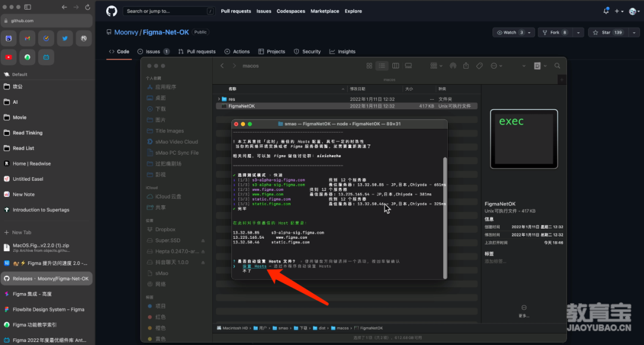Open the Fork dropdown caret
Screen dimensions: 644x345
[578, 32]
